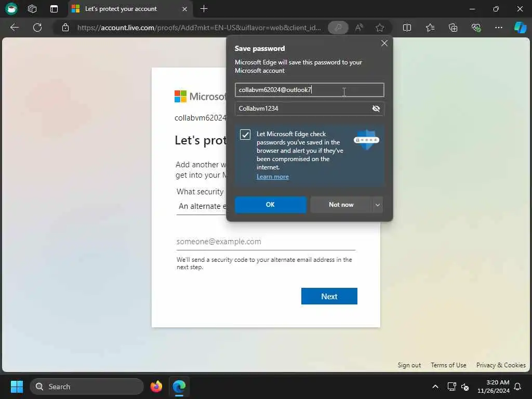Open the Workspaces icon in title bar
This screenshot has height=399, width=532.
tap(32, 8)
